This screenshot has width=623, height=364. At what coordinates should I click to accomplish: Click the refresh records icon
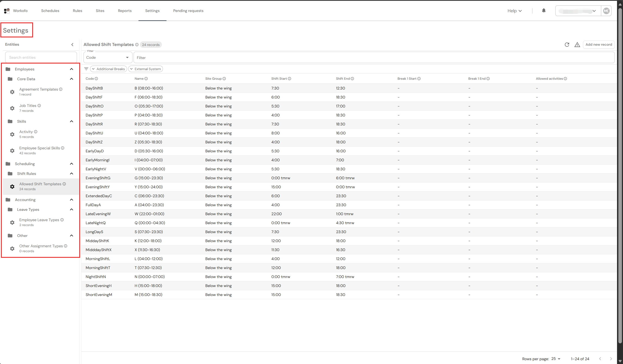tap(567, 45)
